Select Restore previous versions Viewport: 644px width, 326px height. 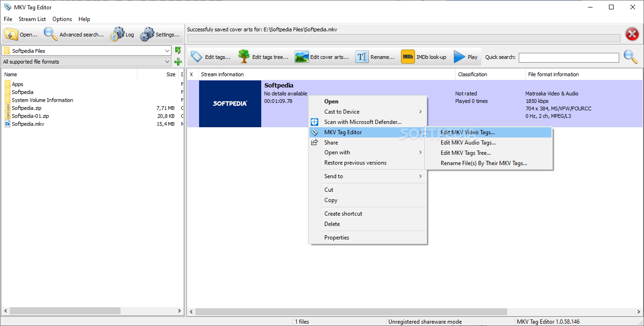click(x=355, y=162)
